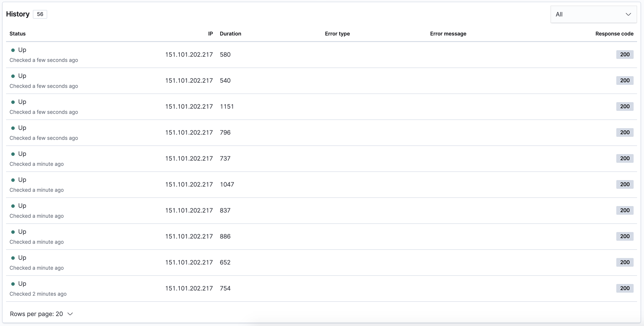Open the chevron next to All
644x326 pixels.
coord(628,14)
